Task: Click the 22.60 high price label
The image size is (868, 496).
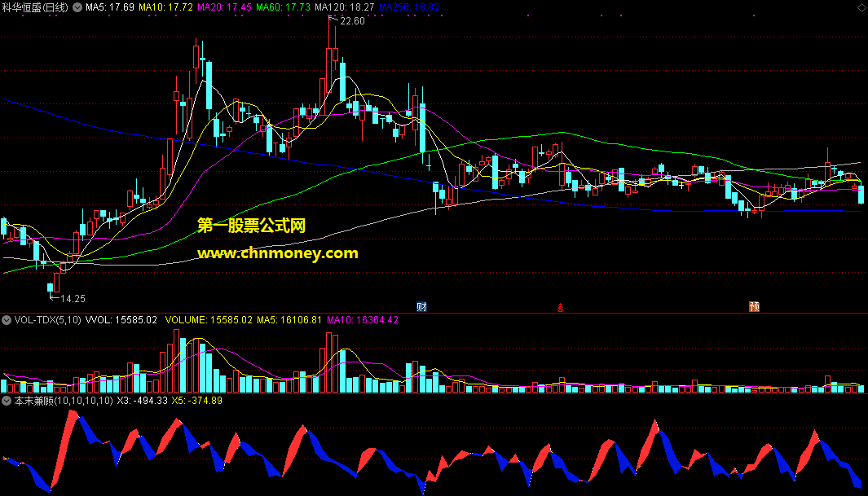Action: point(352,21)
